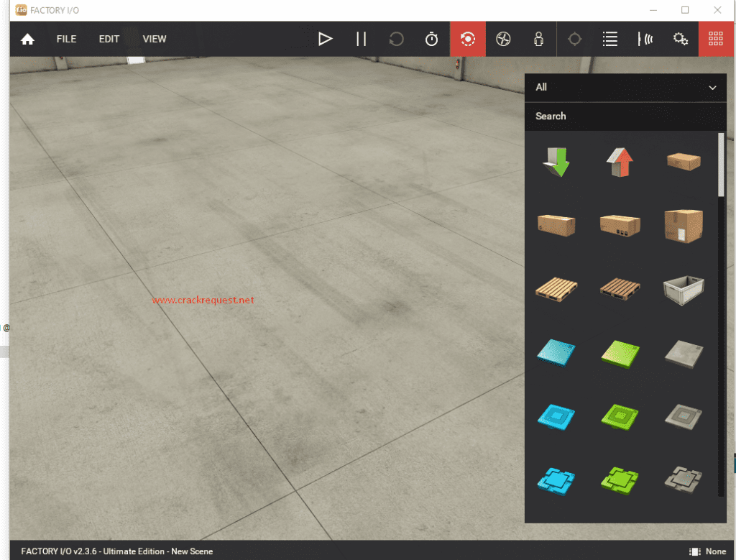Viewport: 736px width, 560px height.
Task: Start the simulation with the Play button
Action: pos(326,39)
